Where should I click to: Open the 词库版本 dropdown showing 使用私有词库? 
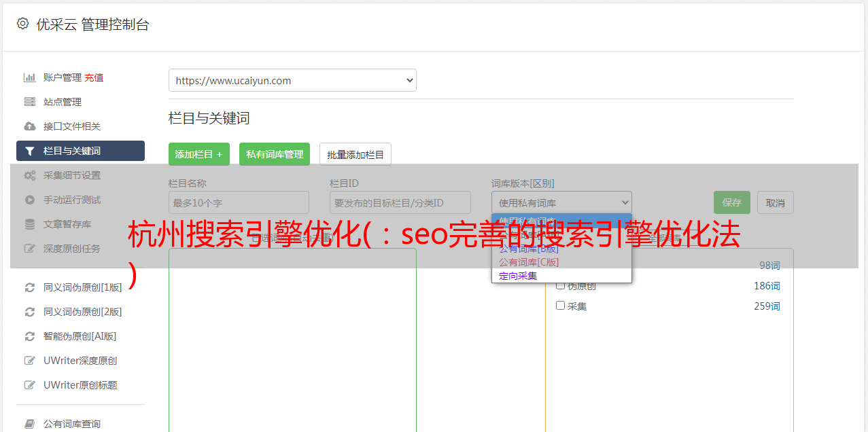[561, 202]
